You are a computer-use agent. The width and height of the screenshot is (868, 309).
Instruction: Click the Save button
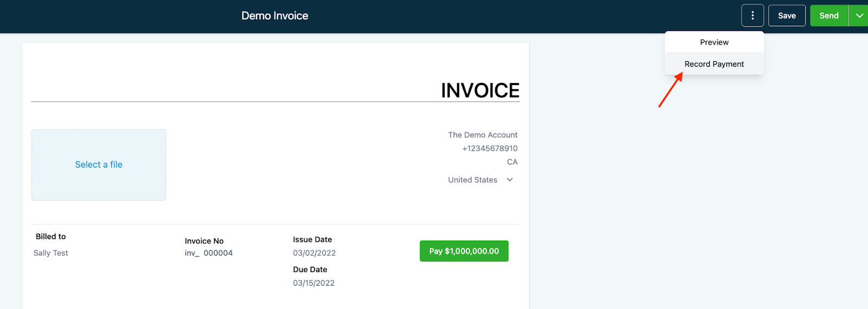click(787, 16)
